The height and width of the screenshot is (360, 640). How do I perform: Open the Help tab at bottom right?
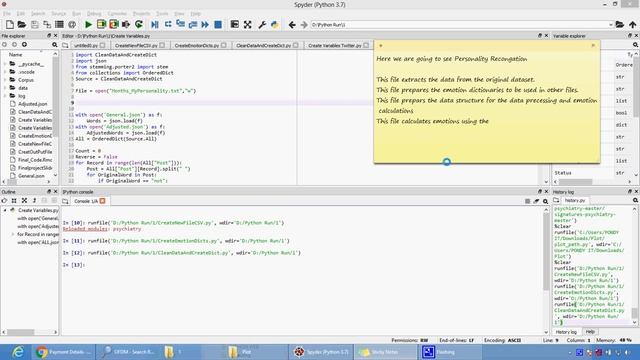point(590,332)
